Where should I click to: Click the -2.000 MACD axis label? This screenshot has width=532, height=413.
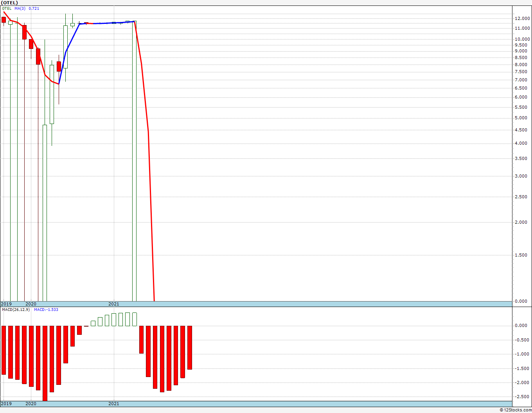522,383
